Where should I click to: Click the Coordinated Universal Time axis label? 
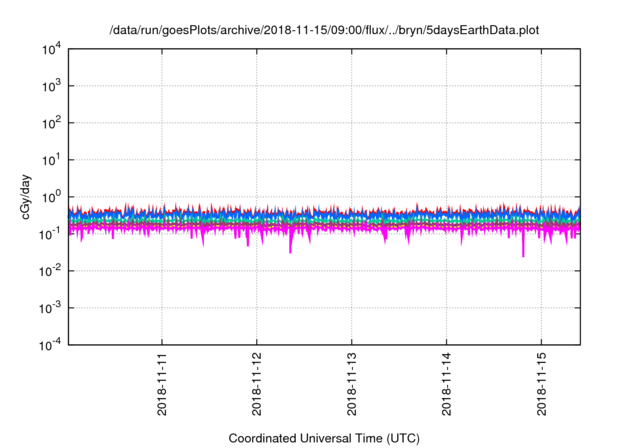[x=324, y=438]
